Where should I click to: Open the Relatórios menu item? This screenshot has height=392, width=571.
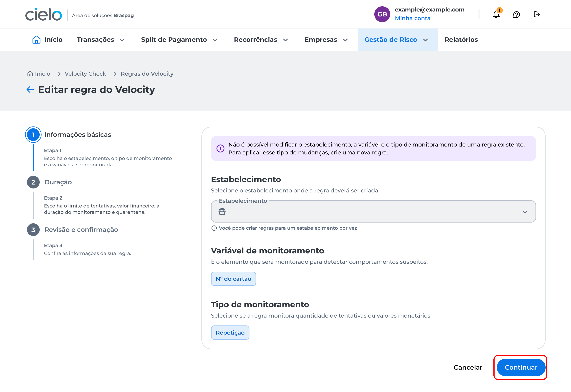(461, 40)
